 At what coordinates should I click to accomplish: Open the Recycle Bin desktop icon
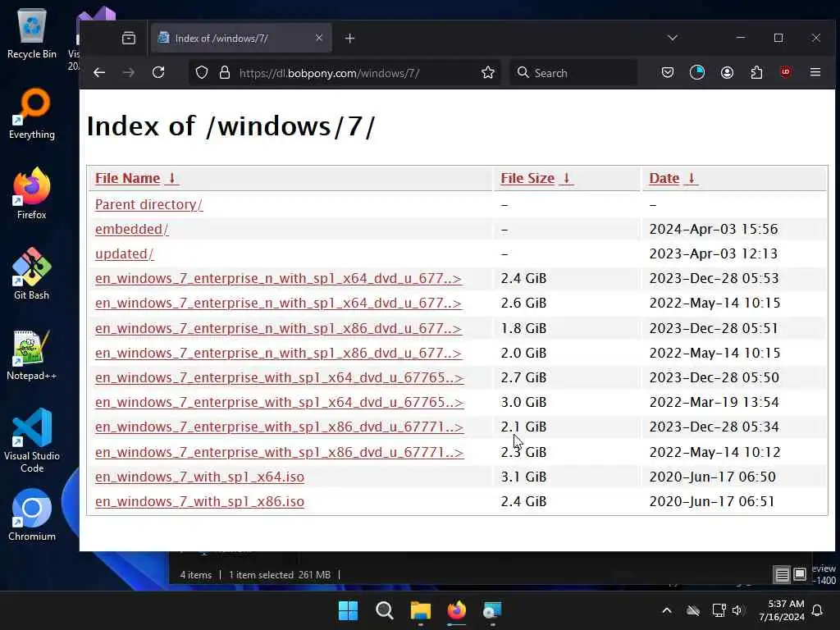pyautogui.click(x=32, y=33)
